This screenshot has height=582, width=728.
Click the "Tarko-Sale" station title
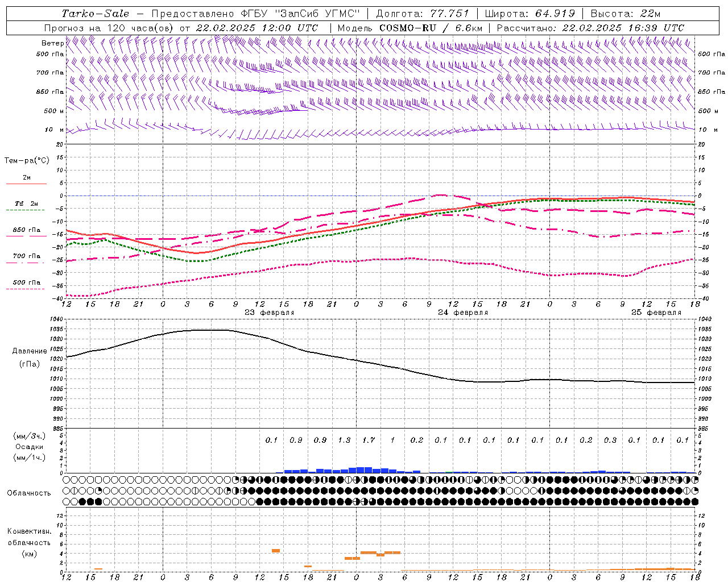coord(95,14)
